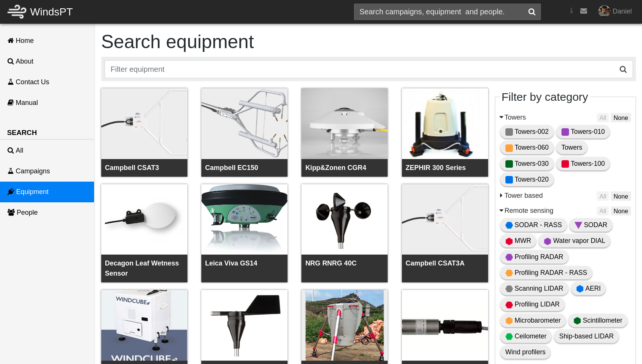The width and height of the screenshot is (642, 364).
Task: Expand the Tower based category group
Action: (521, 196)
